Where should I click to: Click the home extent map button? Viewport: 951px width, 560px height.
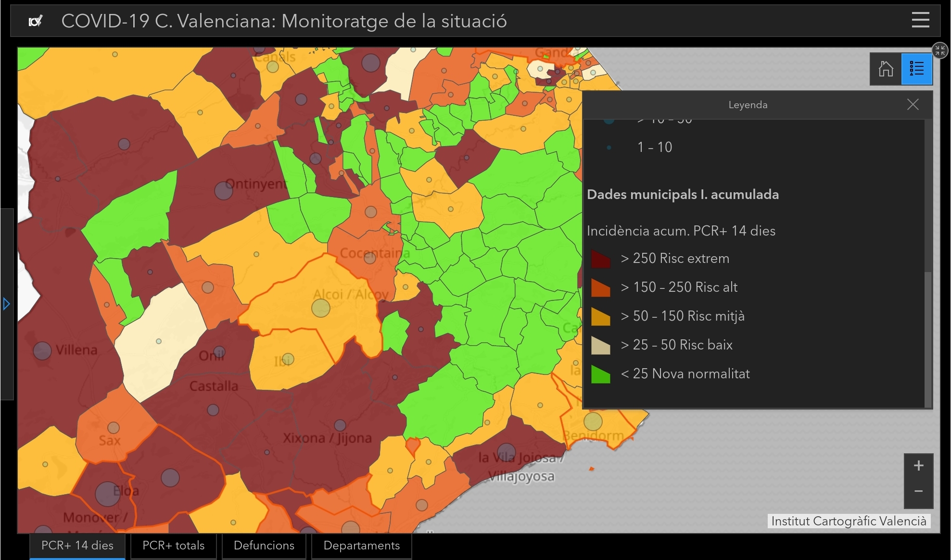pyautogui.click(x=886, y=69)
